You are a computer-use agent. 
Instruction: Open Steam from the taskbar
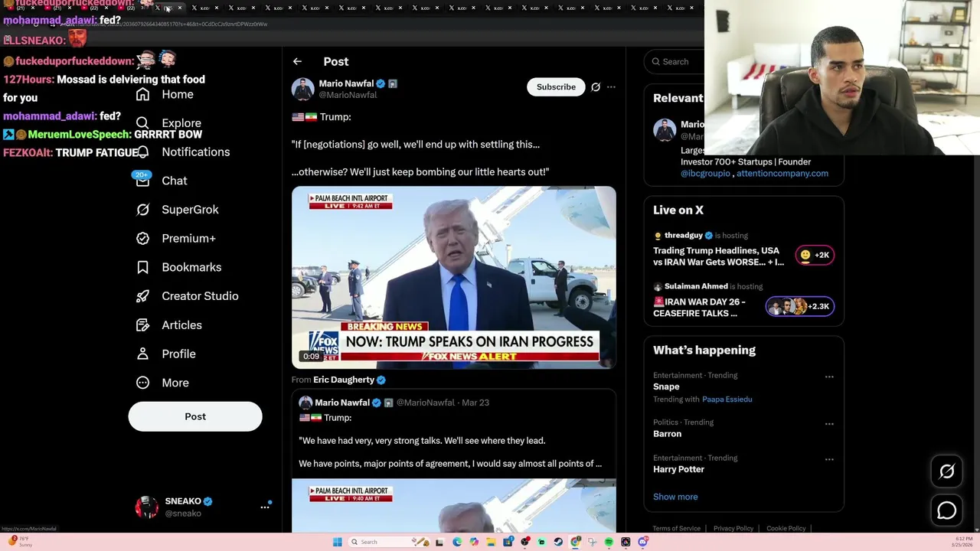click(x=558, y=542)
